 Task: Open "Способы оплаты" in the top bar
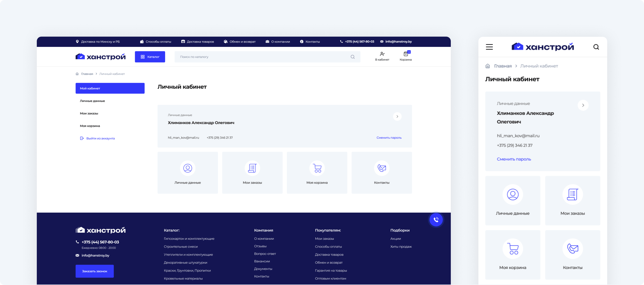158,42
